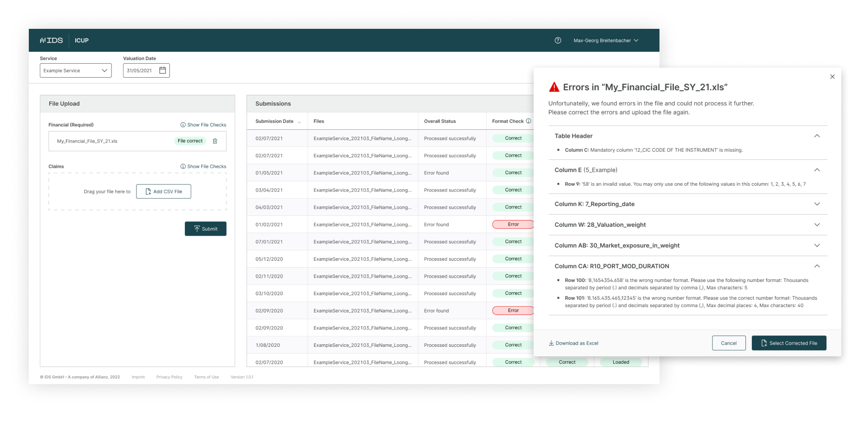This screenshot has height=424, width=868.
Task: Collapse the Column E (5_Example) section
Action: (x=817, y=170)
